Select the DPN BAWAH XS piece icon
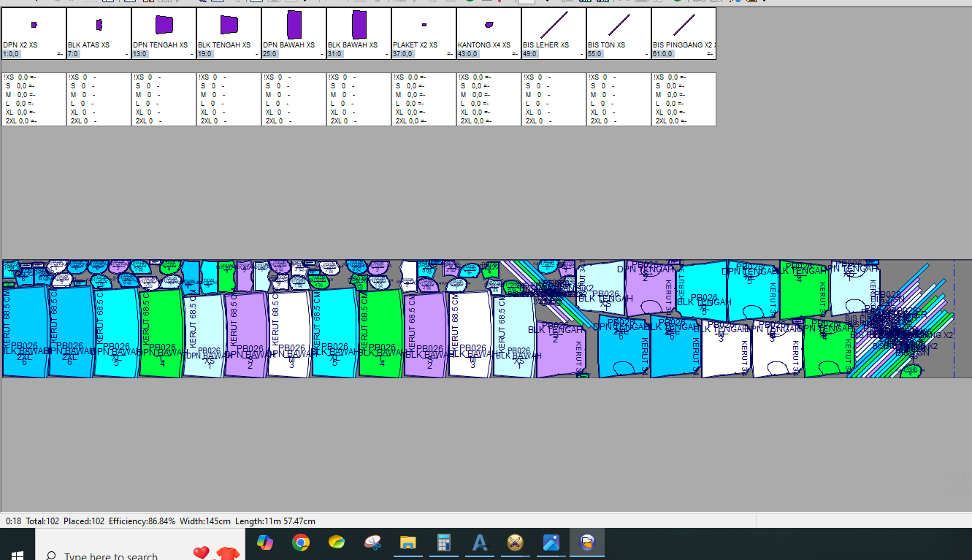This screenshot has width=972, height=560. [294, 25]
